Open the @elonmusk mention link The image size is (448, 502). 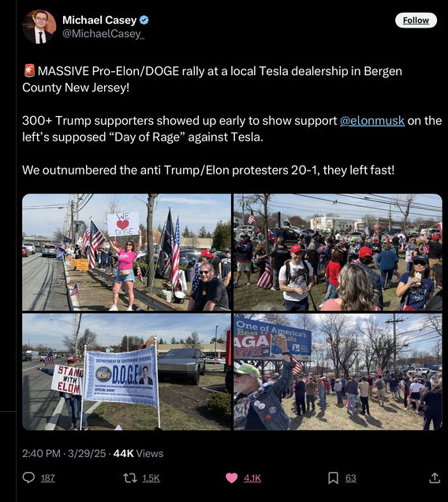point(372,121)
